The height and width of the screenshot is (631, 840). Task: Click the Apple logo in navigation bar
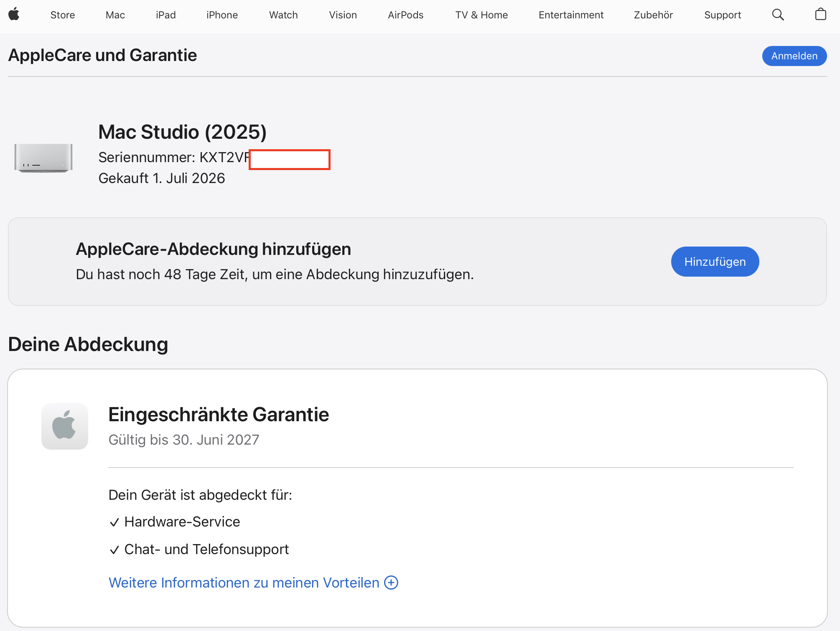click(14, 14)
